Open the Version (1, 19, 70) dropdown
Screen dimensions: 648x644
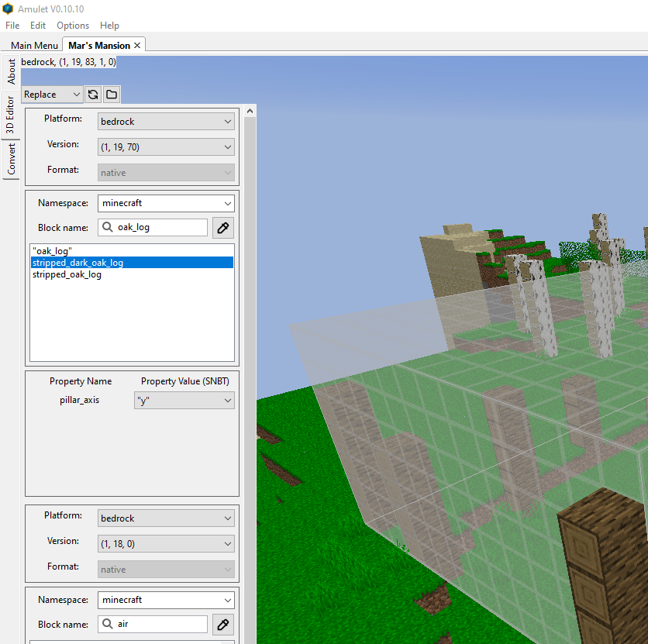pos(166,146)
